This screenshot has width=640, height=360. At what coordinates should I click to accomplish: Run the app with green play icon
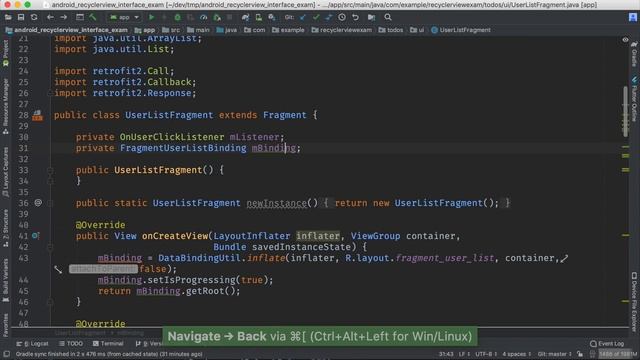(x=151, y=17)
